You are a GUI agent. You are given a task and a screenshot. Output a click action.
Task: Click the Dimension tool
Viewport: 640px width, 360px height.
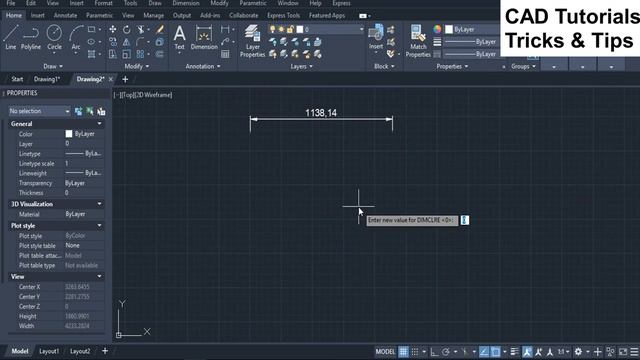pos(204,37)
